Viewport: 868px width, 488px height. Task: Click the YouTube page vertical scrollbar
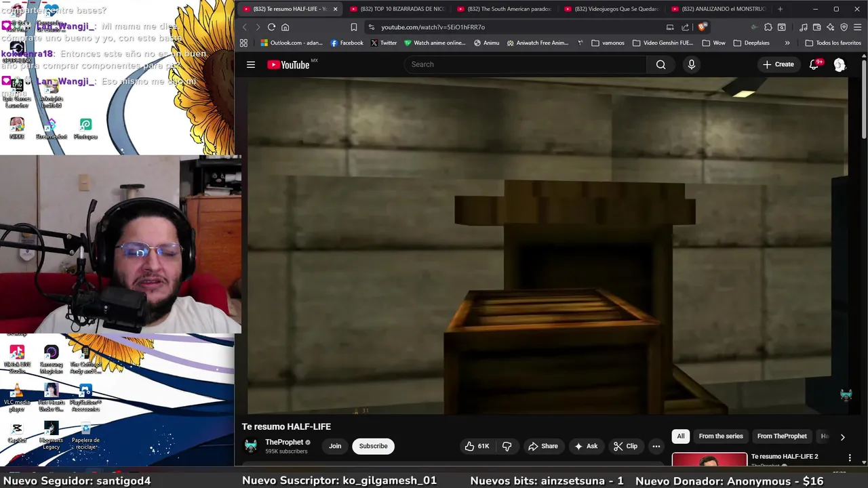pos(864,99)
